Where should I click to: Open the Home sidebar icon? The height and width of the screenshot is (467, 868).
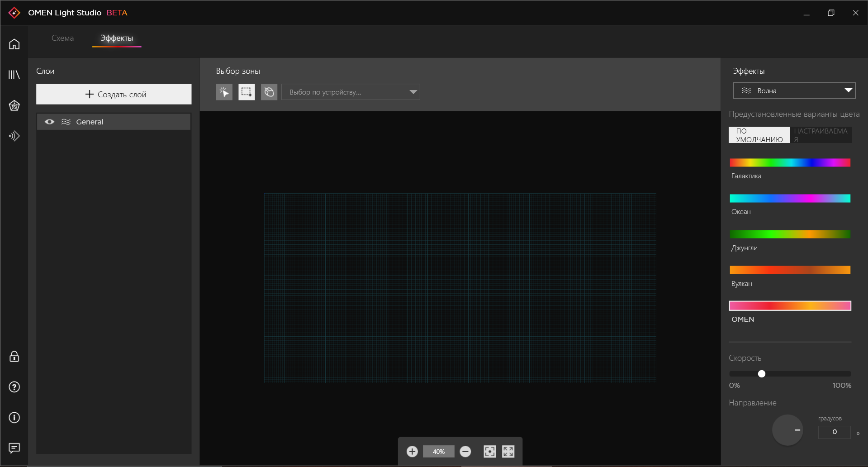14,44
